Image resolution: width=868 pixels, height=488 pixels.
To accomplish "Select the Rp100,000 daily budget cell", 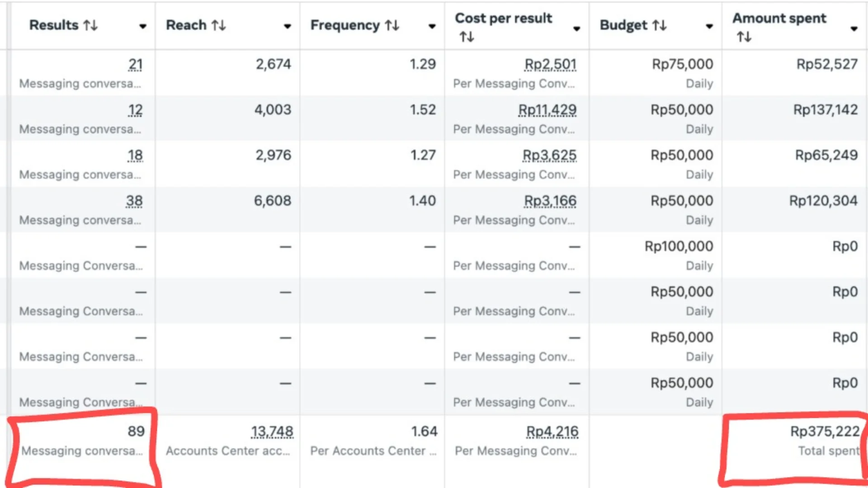I will [x=679, y=246].
